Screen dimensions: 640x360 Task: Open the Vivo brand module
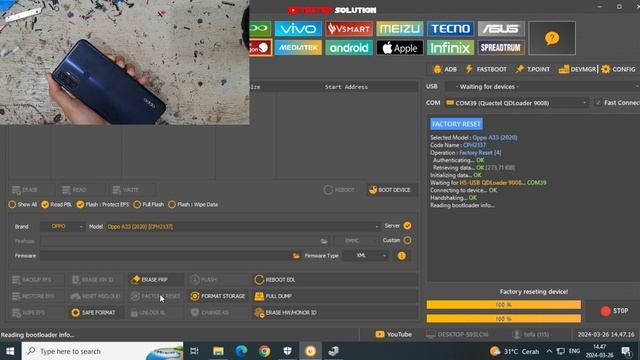point(298,29)
